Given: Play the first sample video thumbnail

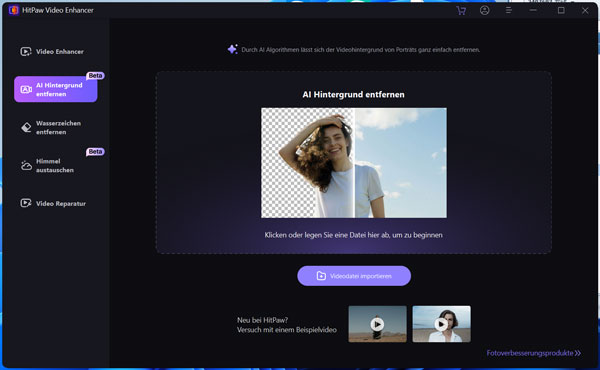Looking at the screenshot, I should pyautogui.click(x=377, y=324).
